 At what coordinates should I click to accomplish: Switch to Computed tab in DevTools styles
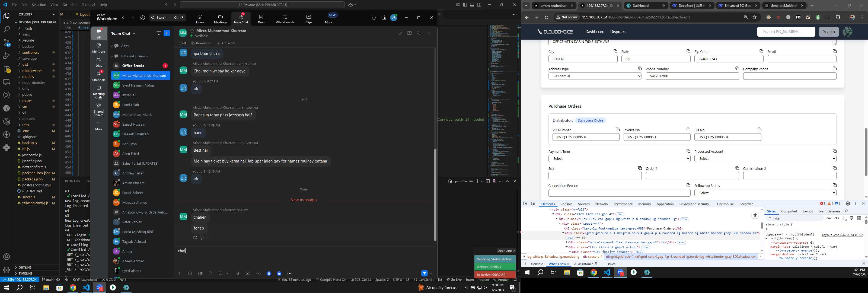(x=789, y=211)
